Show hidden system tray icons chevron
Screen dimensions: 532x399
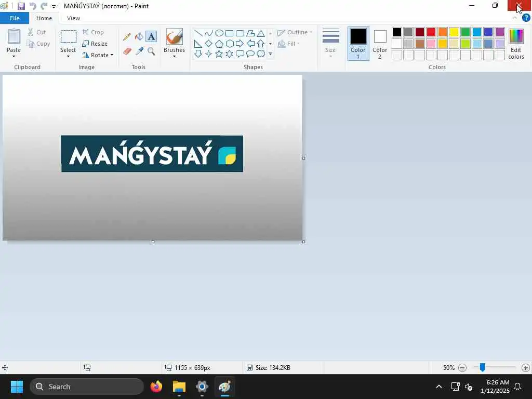pos(438,387)
